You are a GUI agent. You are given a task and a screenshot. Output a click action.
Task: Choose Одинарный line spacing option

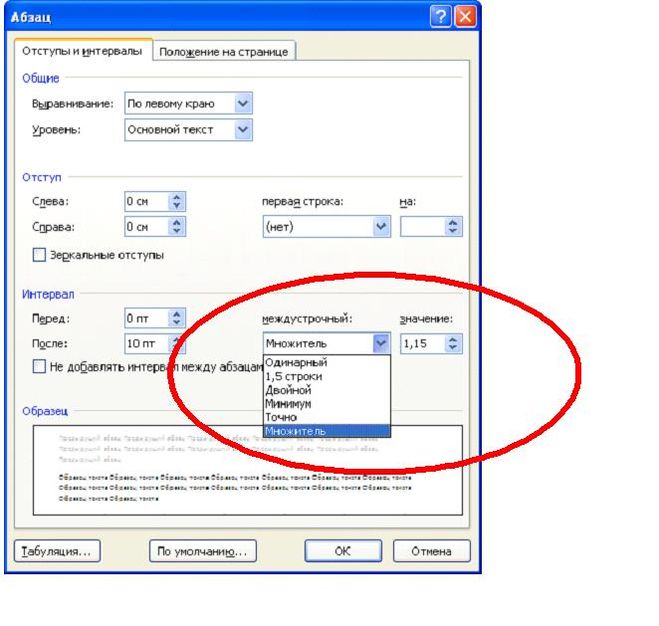pyautogui.click(x=295, y=363)
